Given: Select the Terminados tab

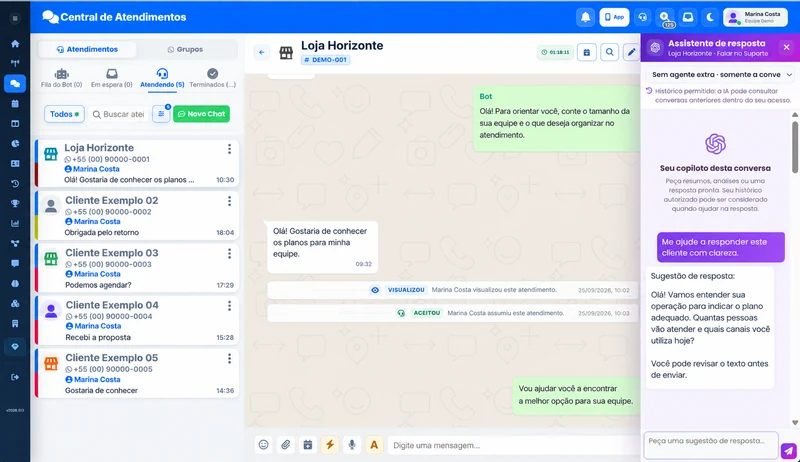Looking at the screenshot, I should 212,79.
